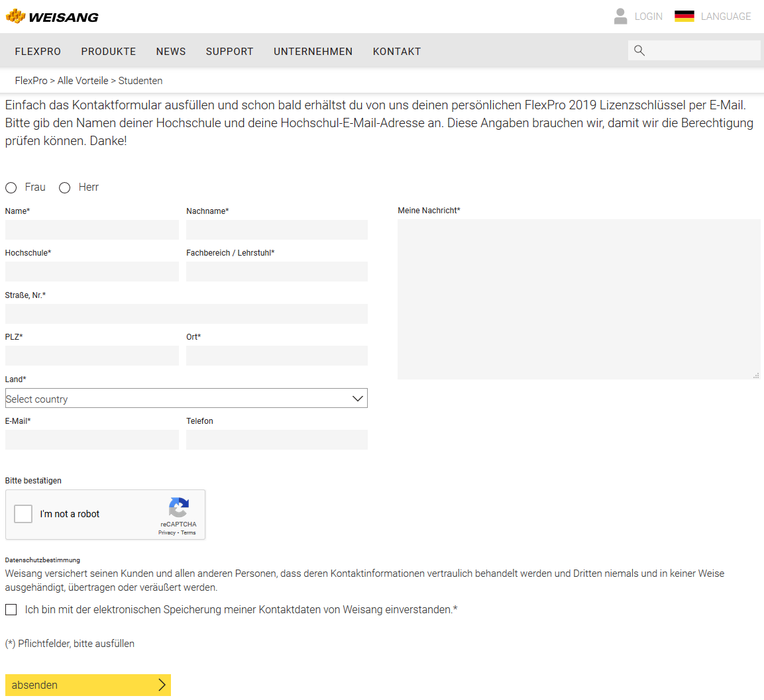This screenshot has width=764, height=700.
Task: Tick the I'm not a robot checkbox
Action: pyautogui.click(x=23, y=513)
